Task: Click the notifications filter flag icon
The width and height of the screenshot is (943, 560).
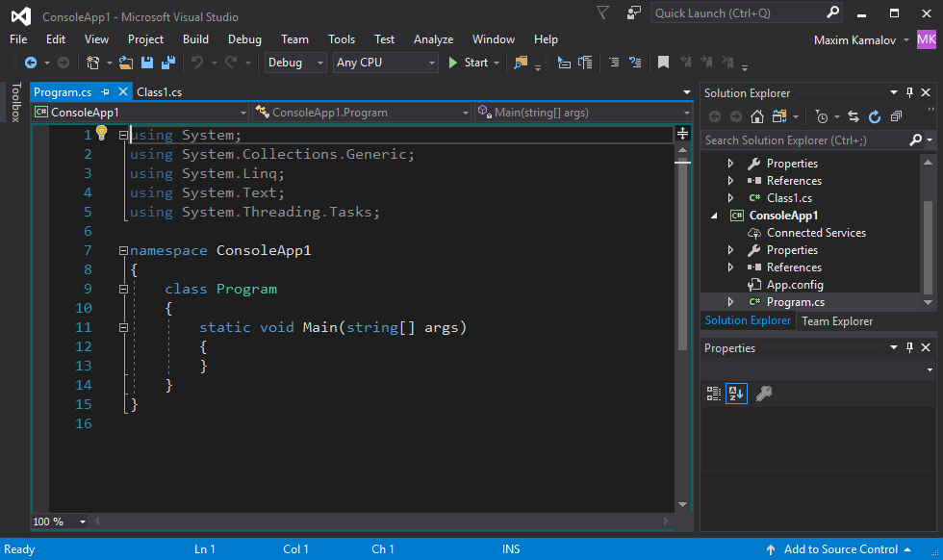Action: (x=603, y=13)
